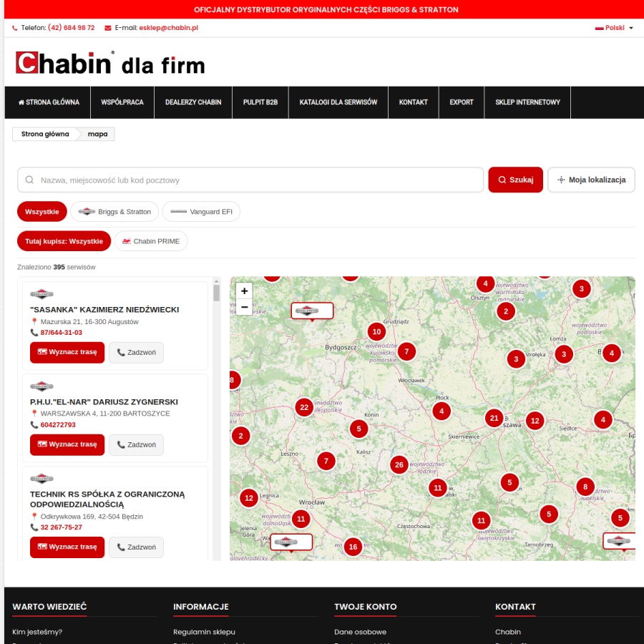This screenshot has height=644, width=644.
Task: Click Wyznacz trasę for EL-NAR dealer
Action: (67, 445)
